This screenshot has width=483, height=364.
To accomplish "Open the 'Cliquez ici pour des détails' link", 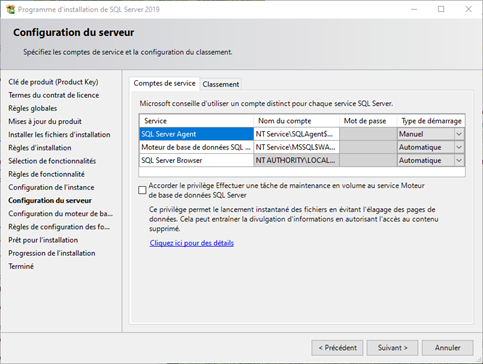I will [x=191, y=243].
